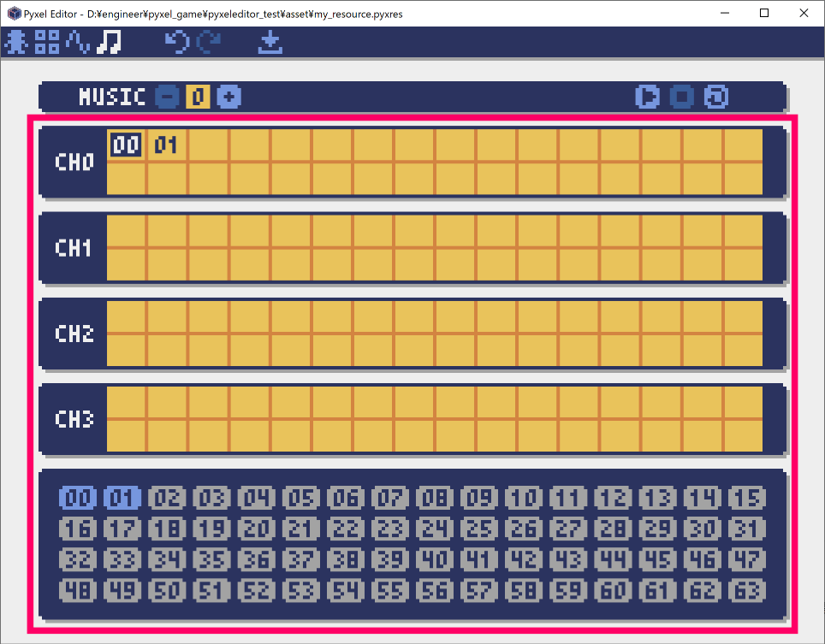Pick sound 54 from the sound picker
825x644 pixels.
coord(346,591)
